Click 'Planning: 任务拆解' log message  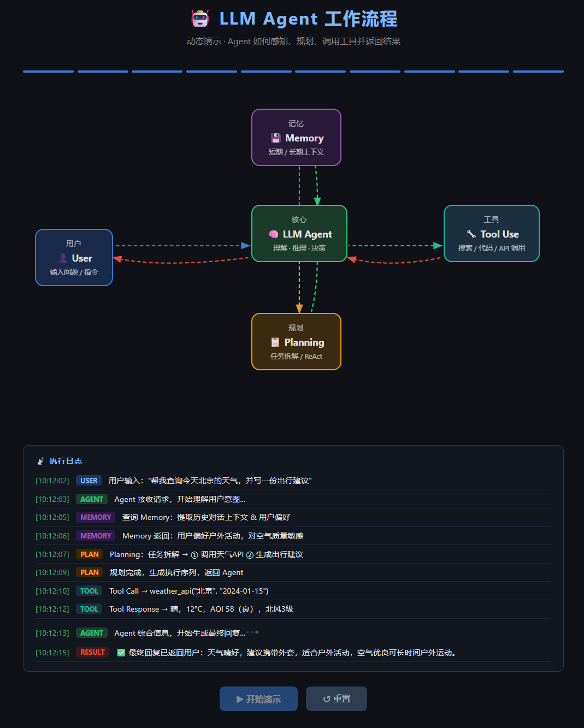(207, 555)
